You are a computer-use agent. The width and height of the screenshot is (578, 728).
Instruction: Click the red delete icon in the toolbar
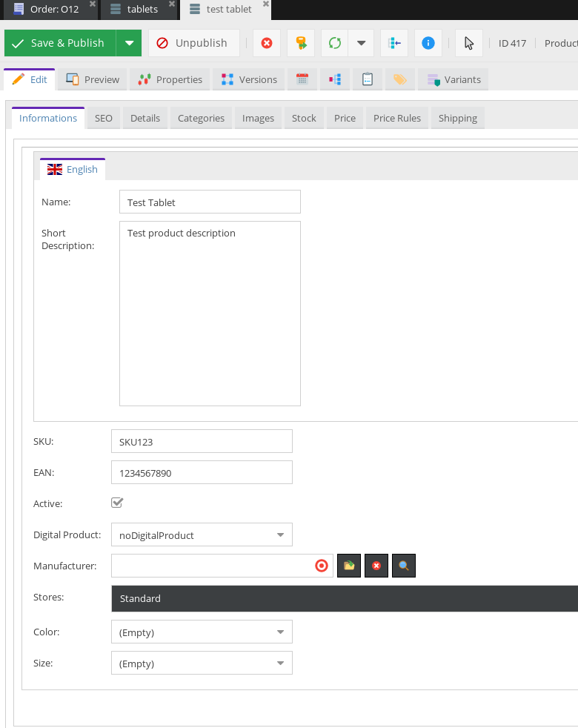point(267,43)
